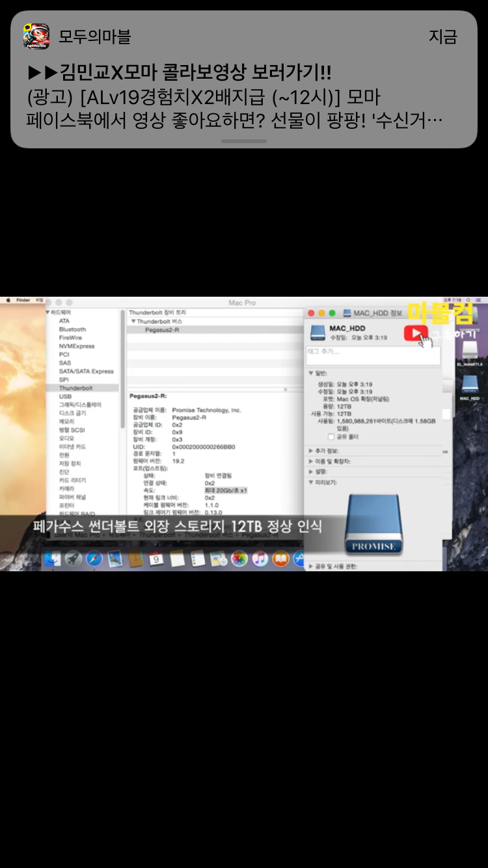This screenshot has height=868, width=488.
Task: Select 오디오 in hardware list
Action: pos(66,439)
